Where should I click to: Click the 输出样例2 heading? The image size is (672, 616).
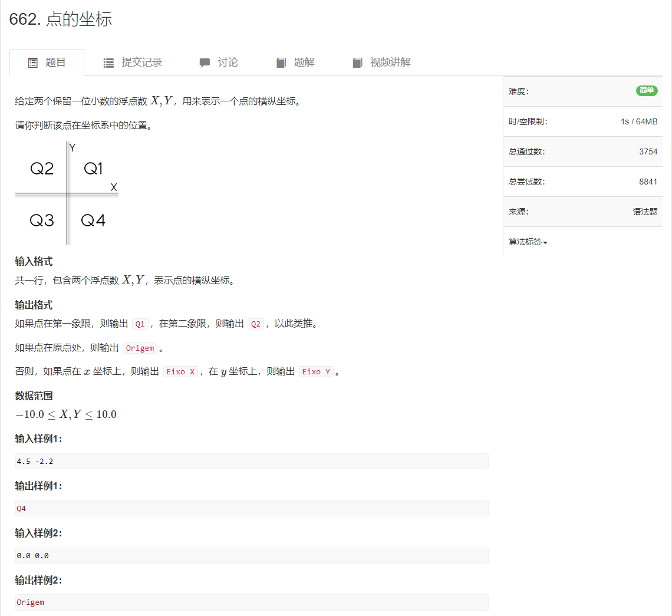[38, 581]
